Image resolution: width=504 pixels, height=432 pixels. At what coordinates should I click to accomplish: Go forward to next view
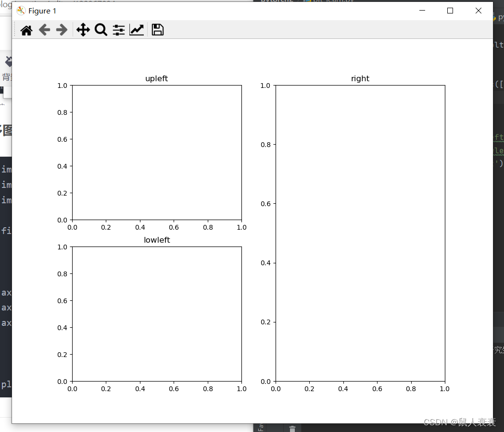tap(61, 30)
